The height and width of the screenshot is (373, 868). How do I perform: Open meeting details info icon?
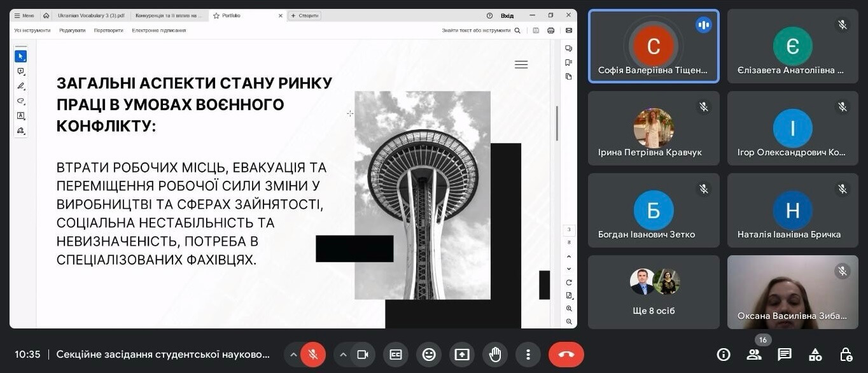(724, 355)
